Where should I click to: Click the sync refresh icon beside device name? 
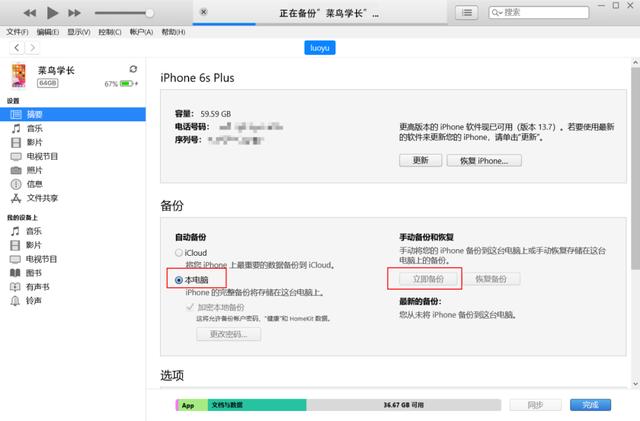133,69
